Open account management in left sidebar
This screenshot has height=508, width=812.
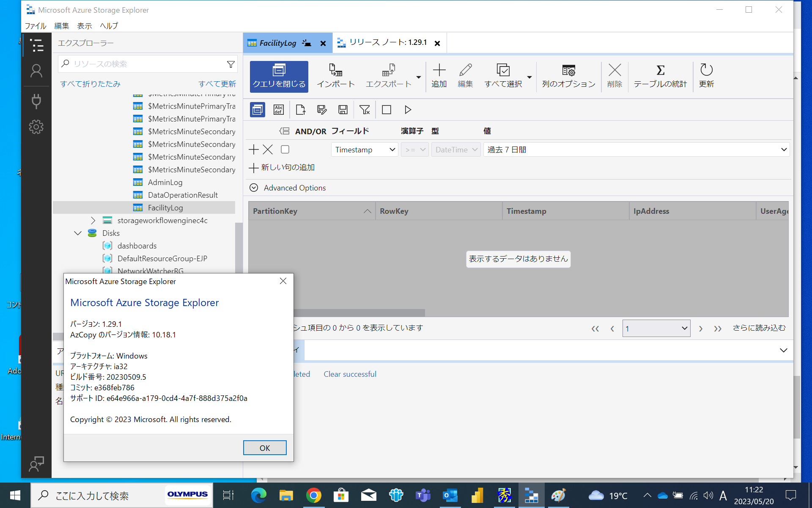(36, 71)
